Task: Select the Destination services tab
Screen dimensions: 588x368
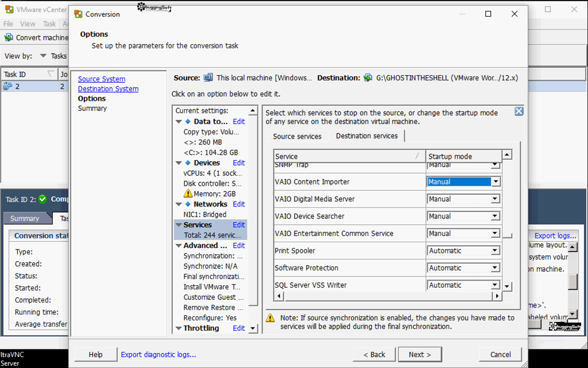Action: (367, 136)
